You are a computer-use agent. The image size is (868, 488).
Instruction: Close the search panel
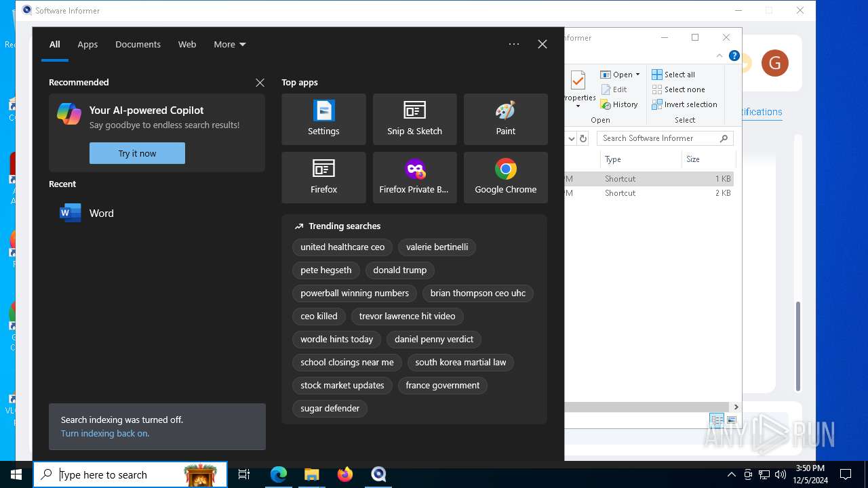542,44
